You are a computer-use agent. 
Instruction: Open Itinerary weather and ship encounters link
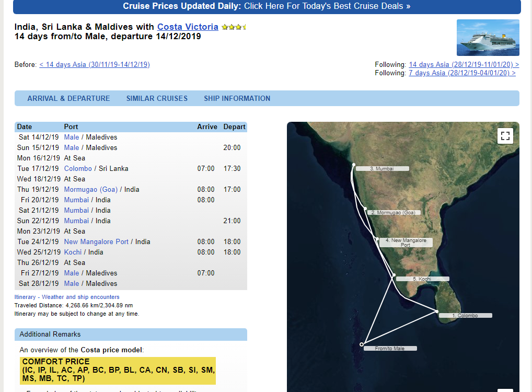(x=67, y=297)
